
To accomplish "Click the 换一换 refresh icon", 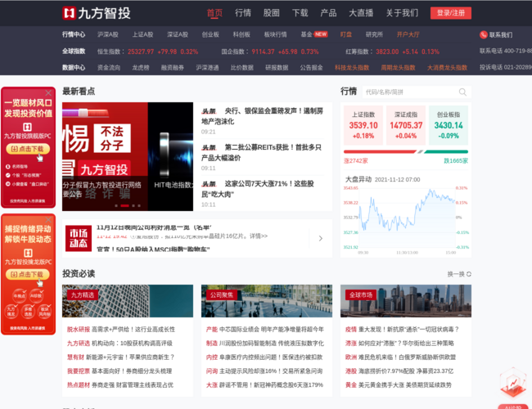I will pyautogui.click(x=469, y=274).
